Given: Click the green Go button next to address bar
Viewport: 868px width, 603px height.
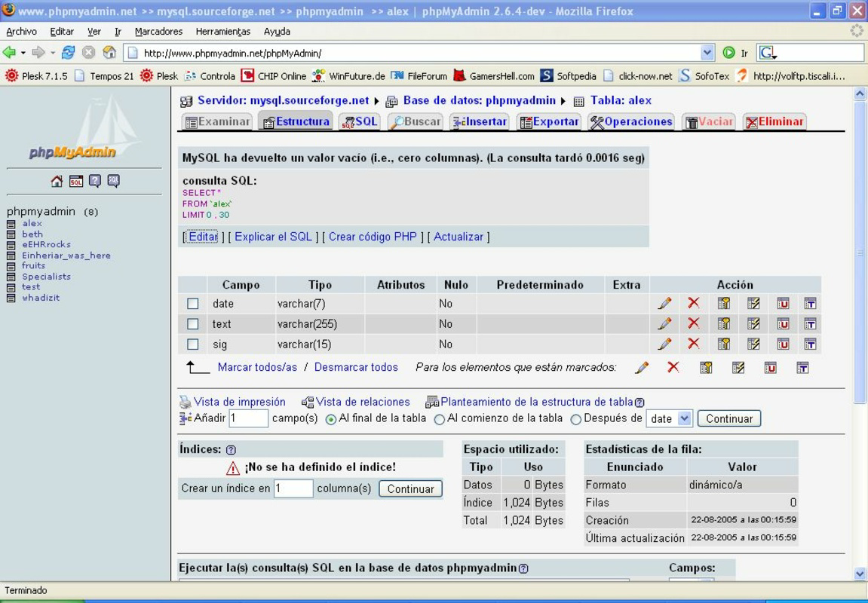Looking at the screenshot, I should coord(729,53).
